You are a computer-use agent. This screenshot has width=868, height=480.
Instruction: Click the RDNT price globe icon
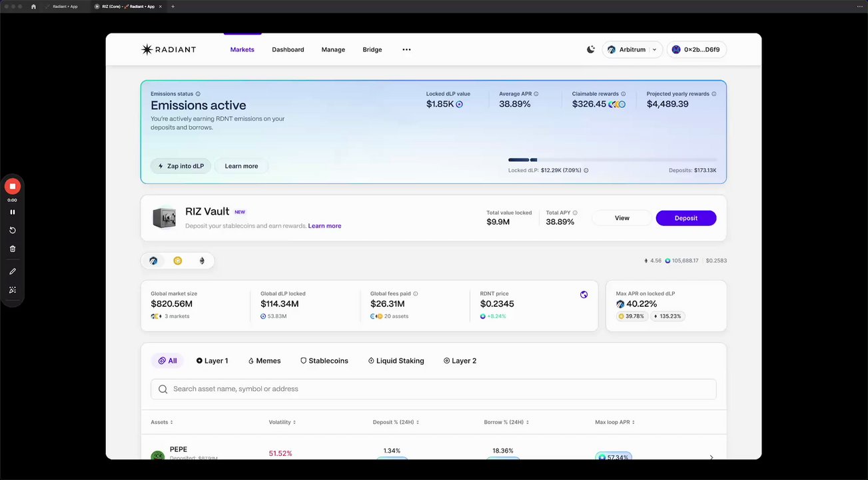[x=584, y=295]
